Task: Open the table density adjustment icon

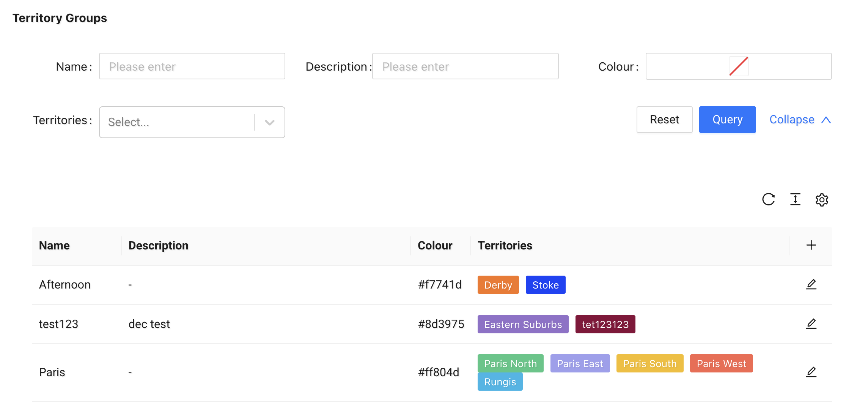Action: (795, 199)
